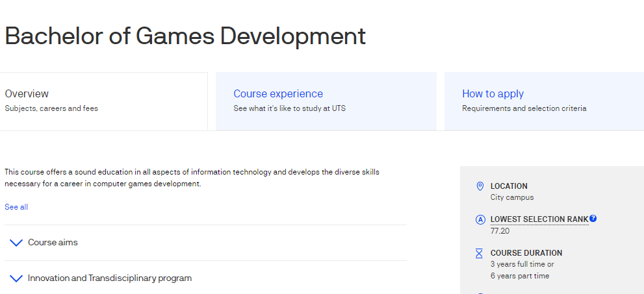Click the Bachelor of Games Development heading
This screenshot has height=294, width=644.
(185, 36)
